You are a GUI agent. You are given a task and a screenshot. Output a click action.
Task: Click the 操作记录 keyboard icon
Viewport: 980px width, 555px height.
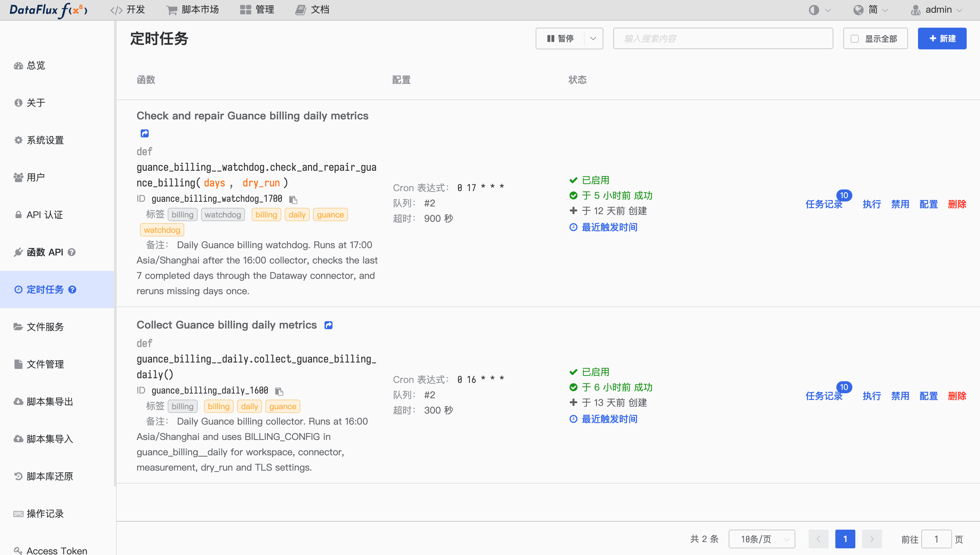[18, 514]
